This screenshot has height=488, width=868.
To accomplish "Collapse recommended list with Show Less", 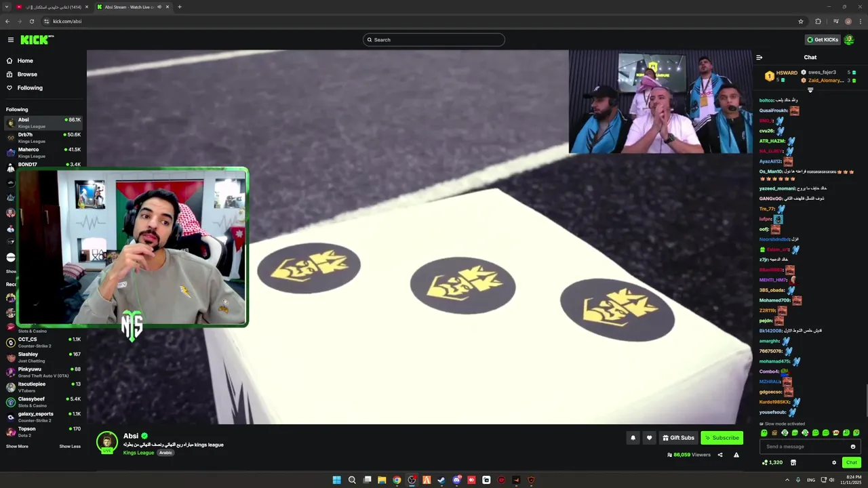I will pyautogui.click(x=70, y=447).
